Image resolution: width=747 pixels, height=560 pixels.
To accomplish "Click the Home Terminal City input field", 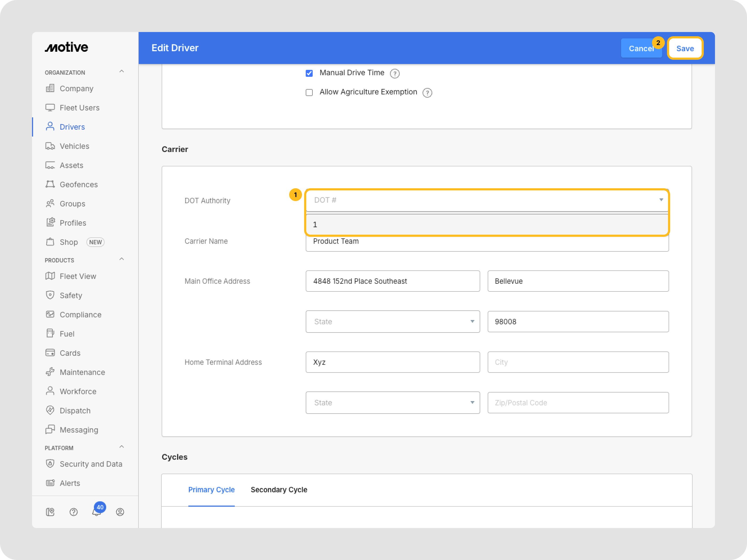I will click(x=578, y=362).
